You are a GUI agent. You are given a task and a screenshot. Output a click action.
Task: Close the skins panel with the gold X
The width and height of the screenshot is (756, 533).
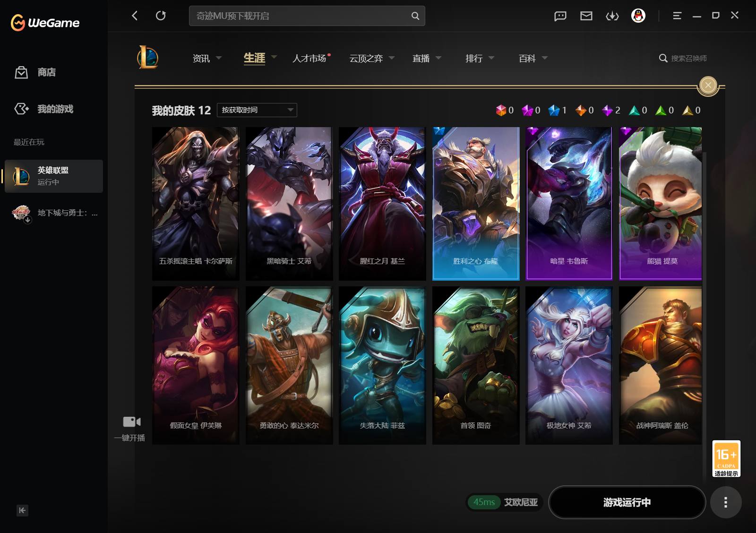point(708,85)
